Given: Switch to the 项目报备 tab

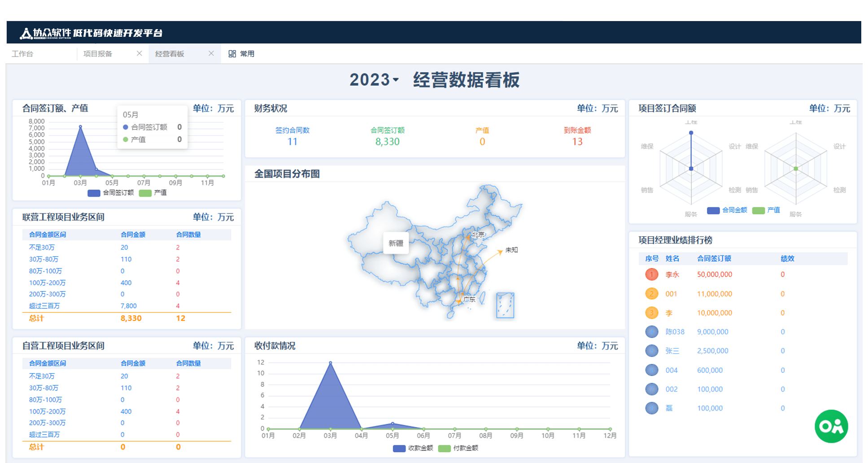Looking at the screenshot, I should [x=98, y=54].
